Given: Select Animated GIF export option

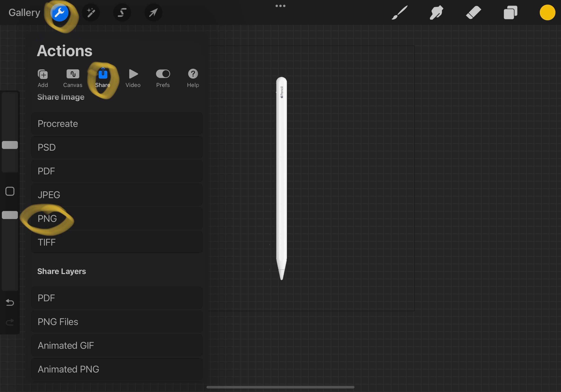Looking at the screenshot, I should (66, 345).
